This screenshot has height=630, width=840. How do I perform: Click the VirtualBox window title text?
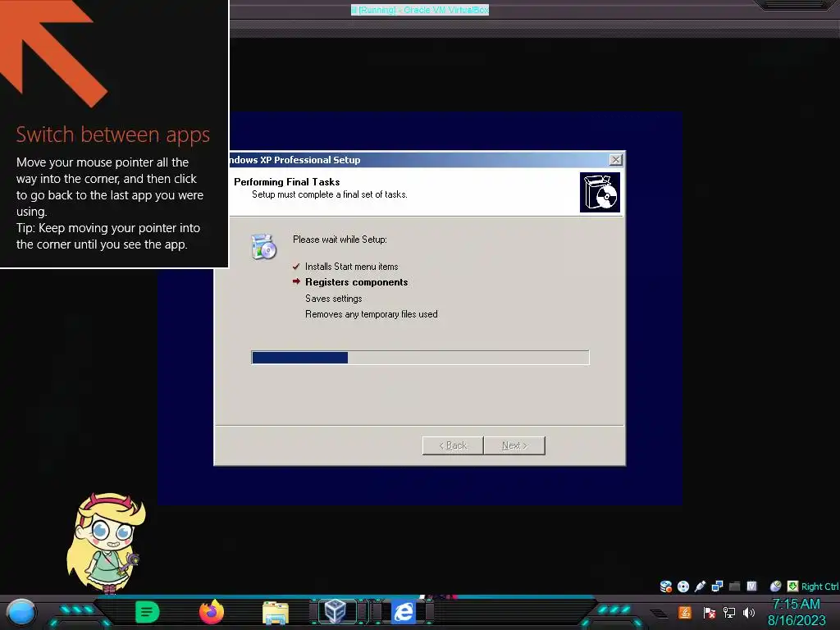(420, 10)
